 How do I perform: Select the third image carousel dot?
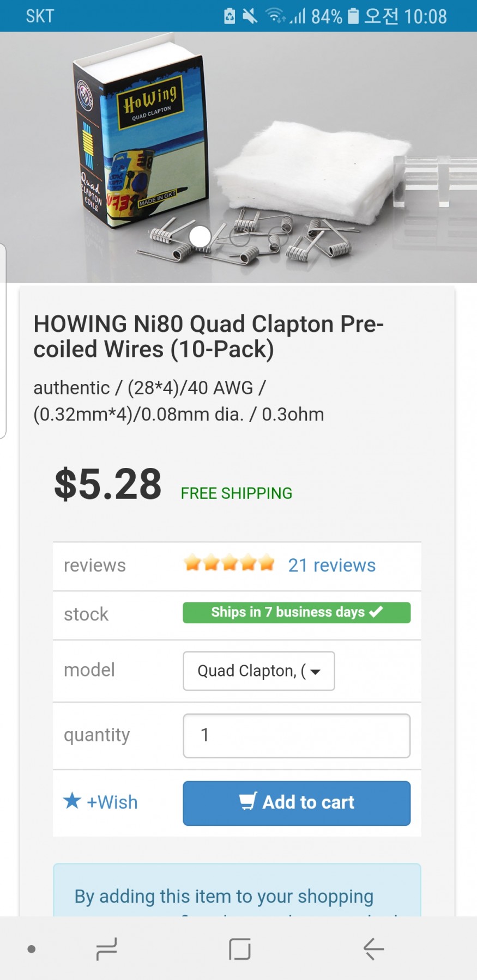point(278,236)
